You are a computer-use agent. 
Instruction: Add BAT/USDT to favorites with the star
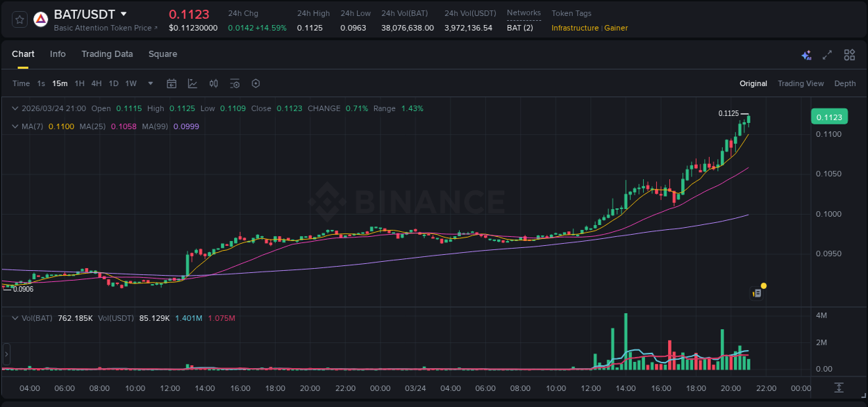(x=20, y=19)
